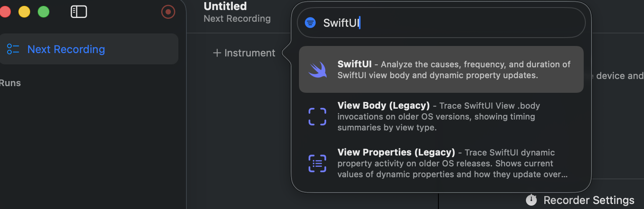
Task: Click the + Instrument button
Action: 244,53
